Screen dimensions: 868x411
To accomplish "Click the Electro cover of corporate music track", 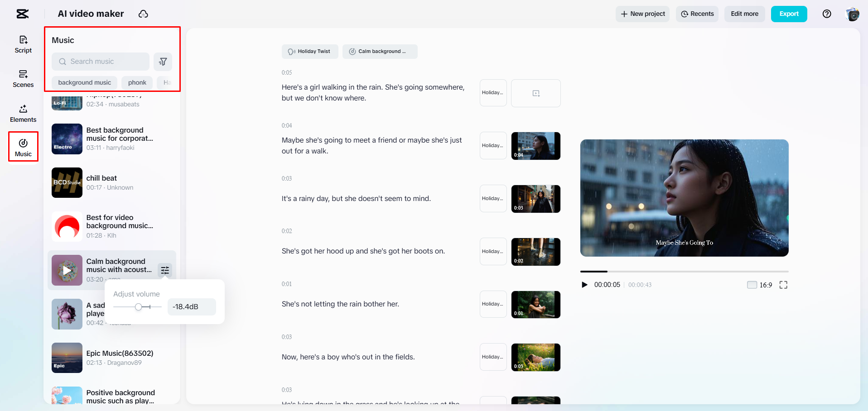I will pos(67,139).
